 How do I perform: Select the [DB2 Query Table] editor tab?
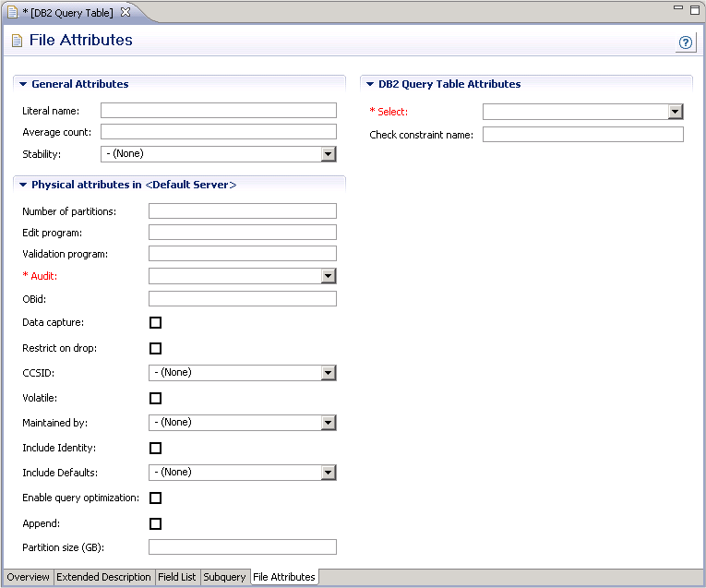pos(72,13)
